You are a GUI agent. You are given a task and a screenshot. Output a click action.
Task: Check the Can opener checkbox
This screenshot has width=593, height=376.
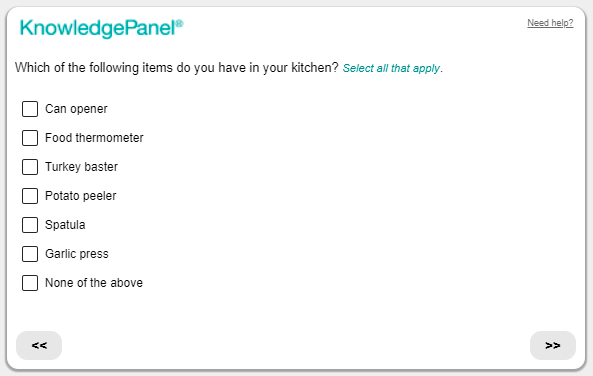30,109
